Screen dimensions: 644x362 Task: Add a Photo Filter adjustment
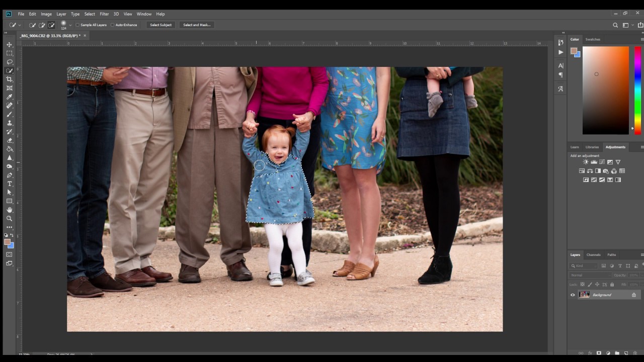(x=606, y=171)
